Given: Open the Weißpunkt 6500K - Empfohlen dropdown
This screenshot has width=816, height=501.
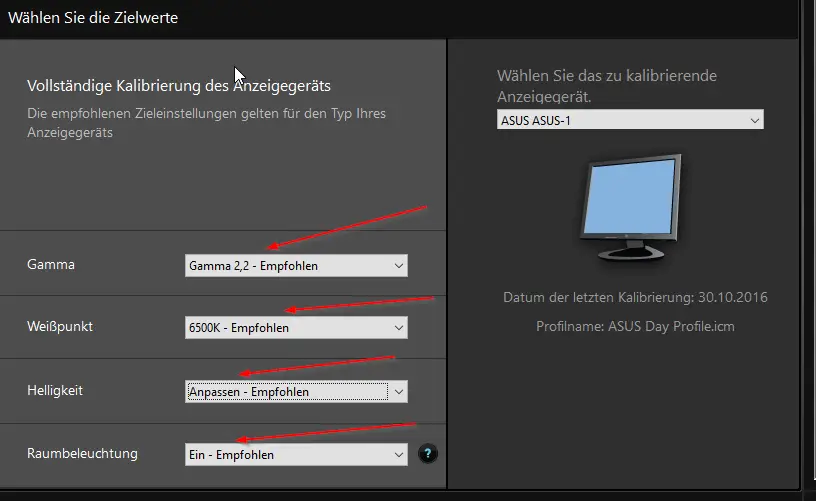Looking at the screenshot, I should [x=296, y=328].
